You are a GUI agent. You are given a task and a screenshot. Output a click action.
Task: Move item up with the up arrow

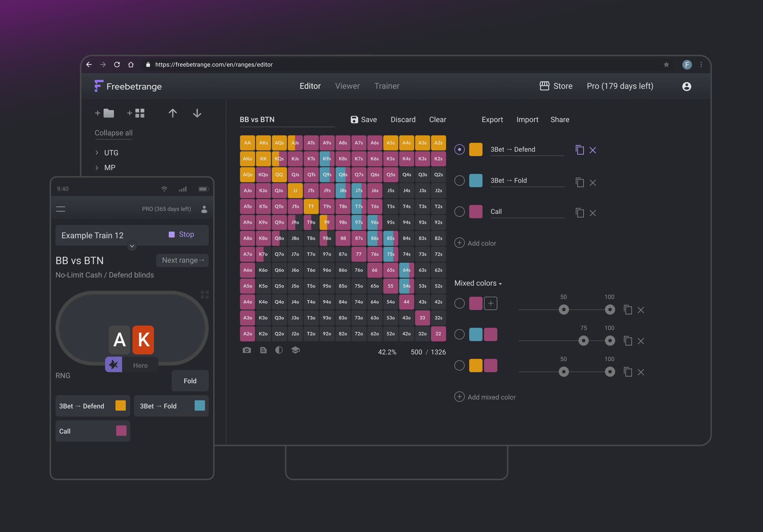(173, 113)
